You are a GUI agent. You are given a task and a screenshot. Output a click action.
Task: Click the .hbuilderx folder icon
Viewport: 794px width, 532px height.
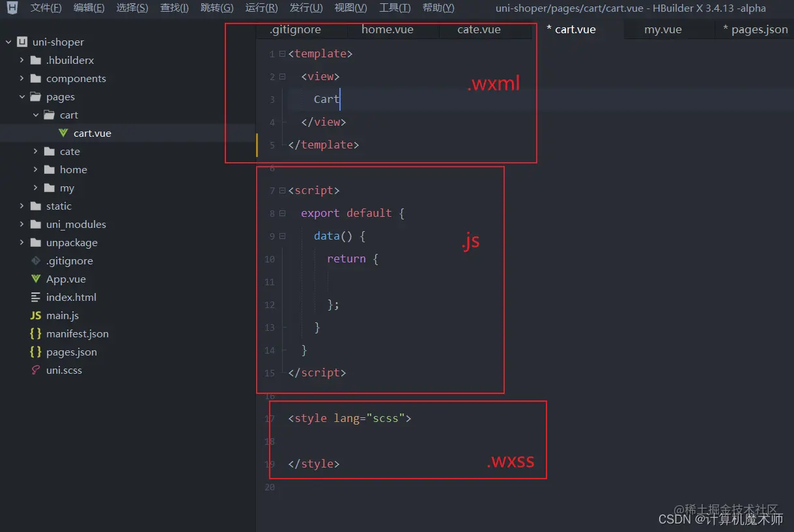[x=36, y=61]
